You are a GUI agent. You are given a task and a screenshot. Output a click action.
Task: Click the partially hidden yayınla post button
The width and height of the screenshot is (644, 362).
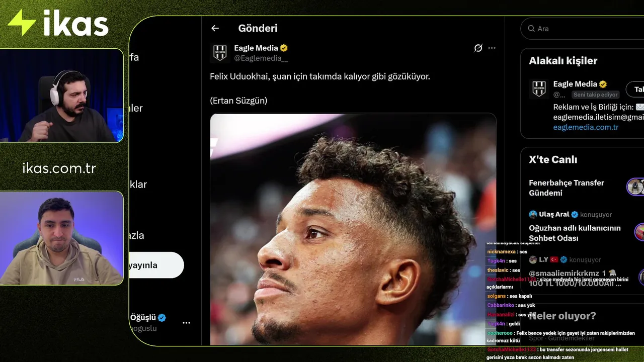(156, 265)
